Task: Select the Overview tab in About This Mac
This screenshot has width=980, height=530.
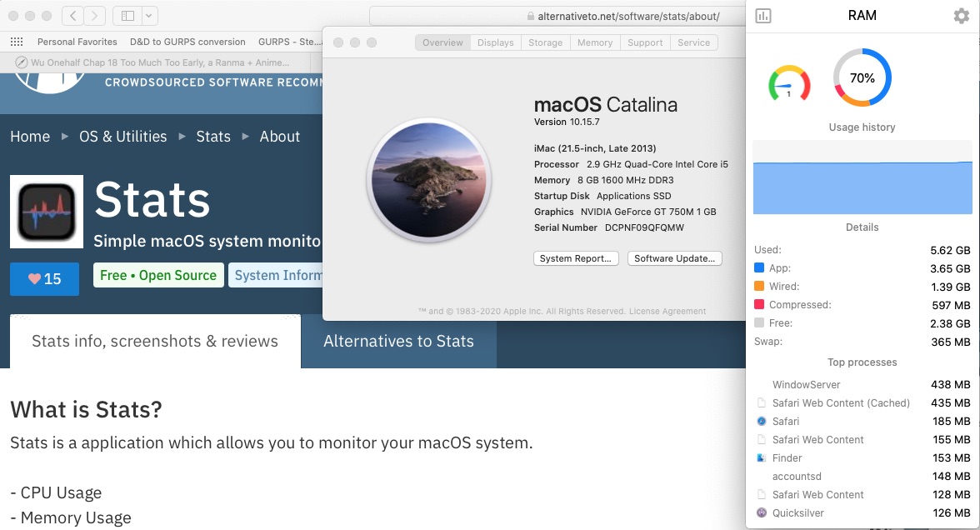Action: pos(442,42)
